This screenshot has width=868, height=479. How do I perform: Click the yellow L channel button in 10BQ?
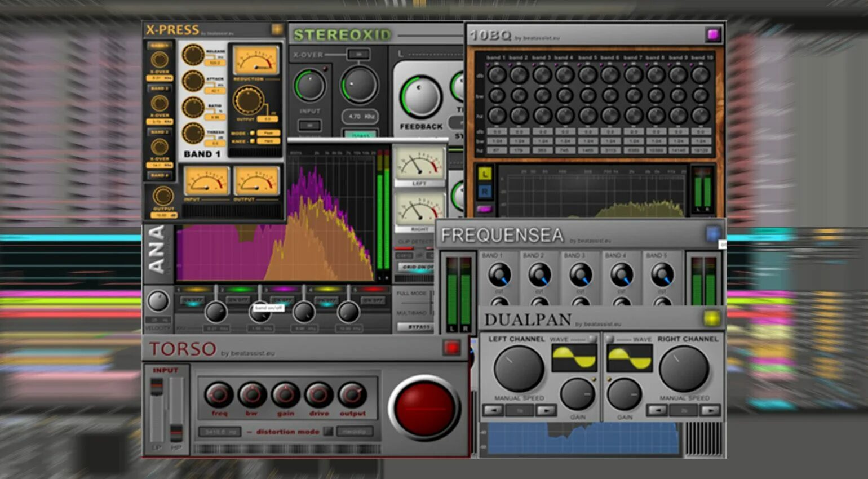485,174
